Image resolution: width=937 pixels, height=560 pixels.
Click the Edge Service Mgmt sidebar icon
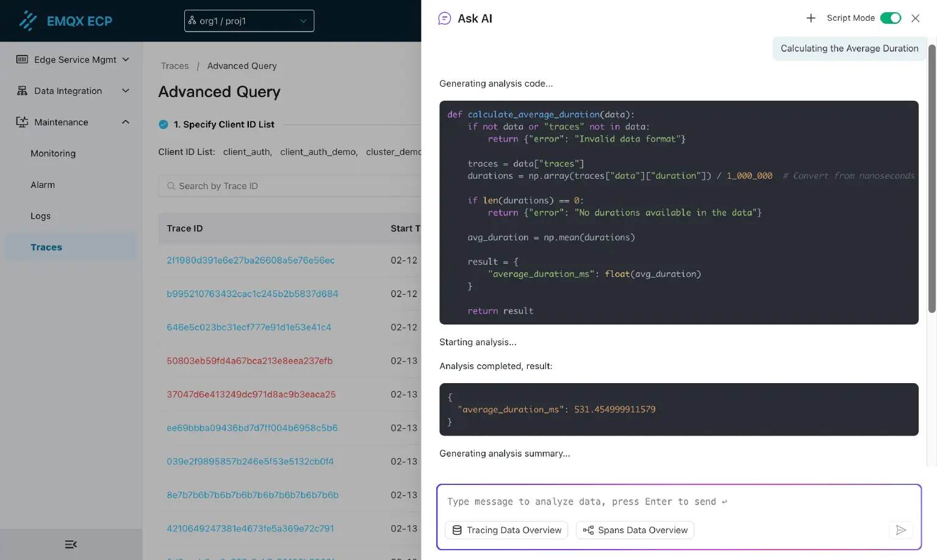click(x=22, y=59)
